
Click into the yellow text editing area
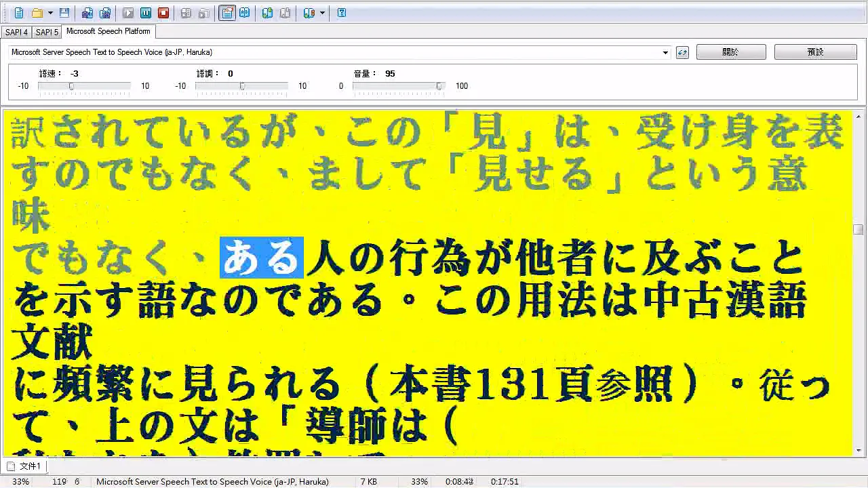(x=427, y=283)
